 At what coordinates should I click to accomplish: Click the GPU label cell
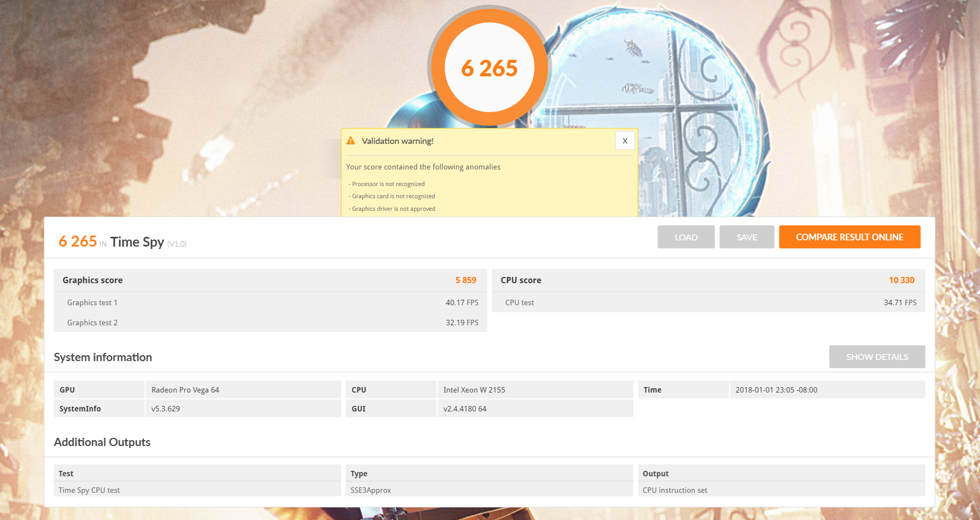pos(99,389)
